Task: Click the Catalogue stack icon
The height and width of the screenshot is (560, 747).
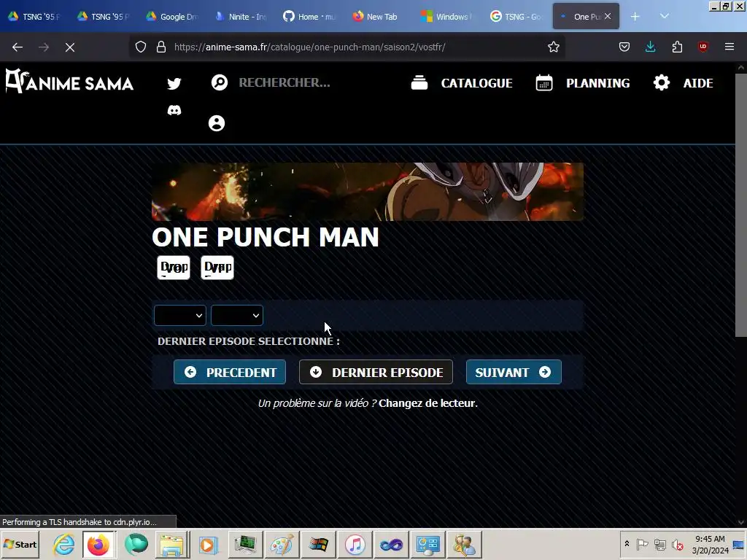Action: point(419,82)
